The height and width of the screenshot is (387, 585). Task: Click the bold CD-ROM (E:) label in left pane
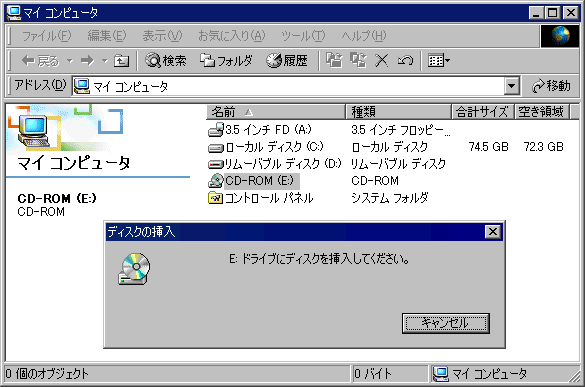(x=57, y=198)
